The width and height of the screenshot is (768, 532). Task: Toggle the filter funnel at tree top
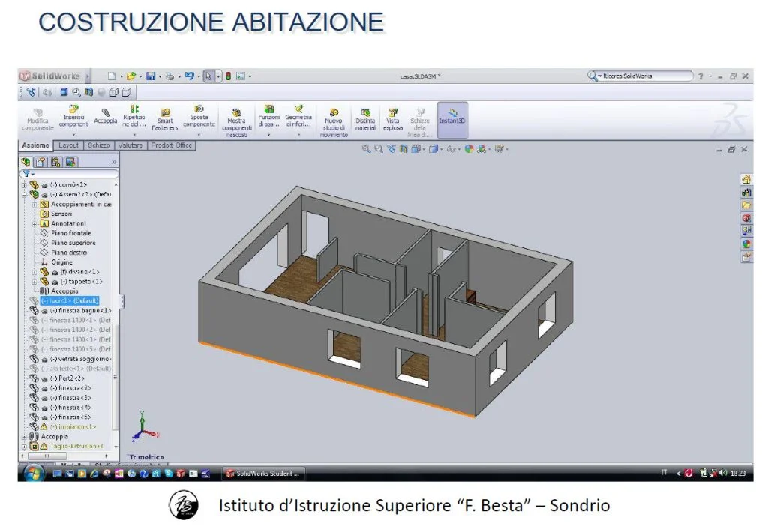pyautogui.click(x=25, y=172)
